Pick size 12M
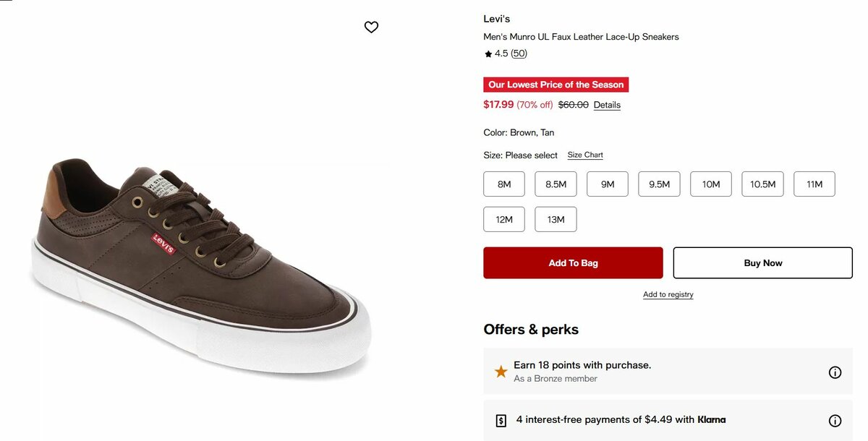The image size is (868, 441). tap(504, 220)
